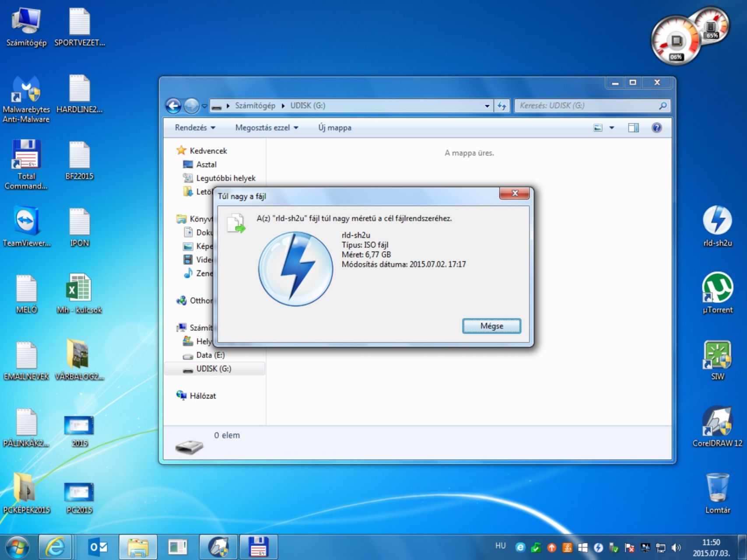Select UDISK (G:) in the navigation pane
The image size is (747, 560).
click(x=214, y=369)
